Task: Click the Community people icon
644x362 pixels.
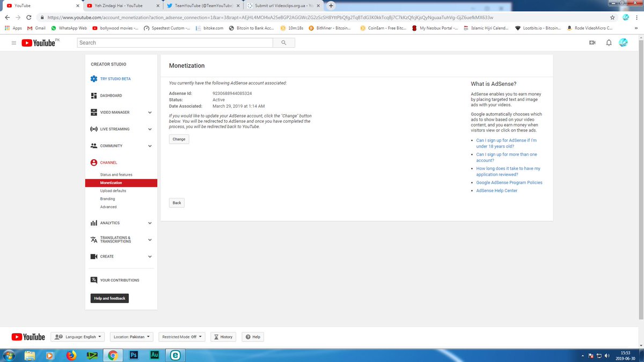Action: pos(94,146)
